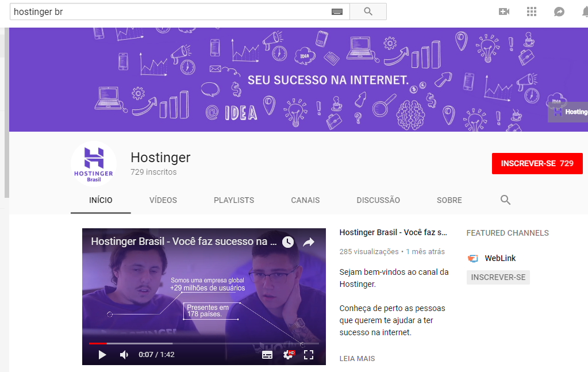The height and width of the screenshot is (372, 588).
Task: Open the DISCUSSÃO tab
Action: [378, 200]
